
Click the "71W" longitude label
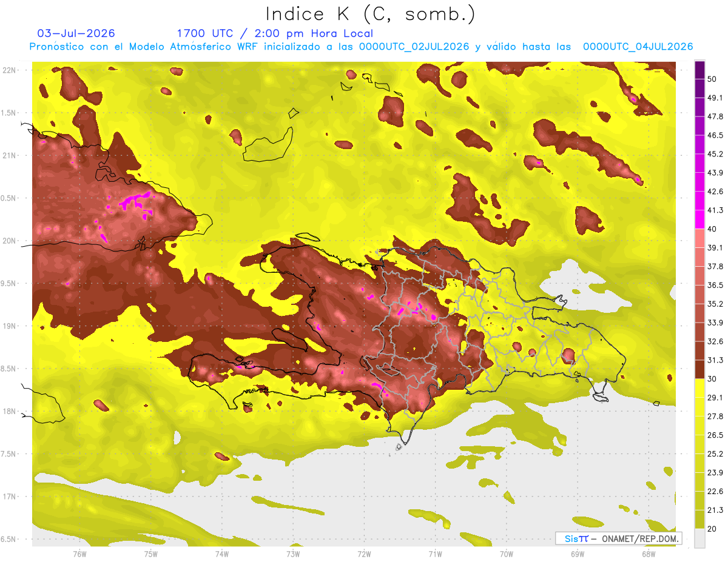435,554
